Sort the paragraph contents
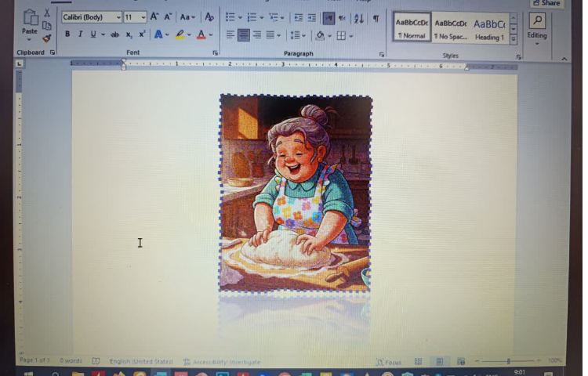The width and height of the screenshot is (588, 376). (x=358, y=17)
